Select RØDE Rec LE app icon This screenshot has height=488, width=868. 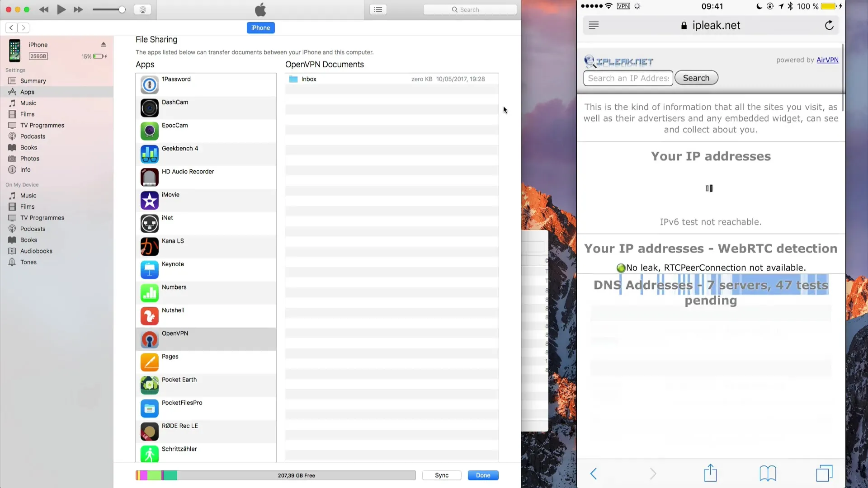149,432
